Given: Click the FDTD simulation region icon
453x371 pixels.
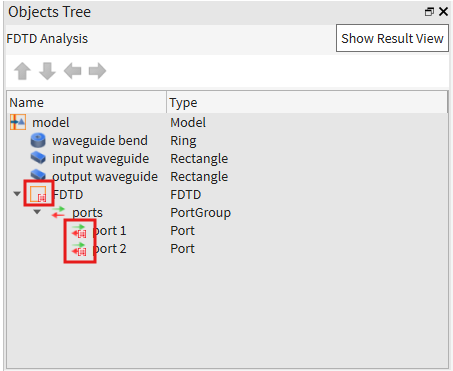Looking at the screenshot, I should point(38,194).
